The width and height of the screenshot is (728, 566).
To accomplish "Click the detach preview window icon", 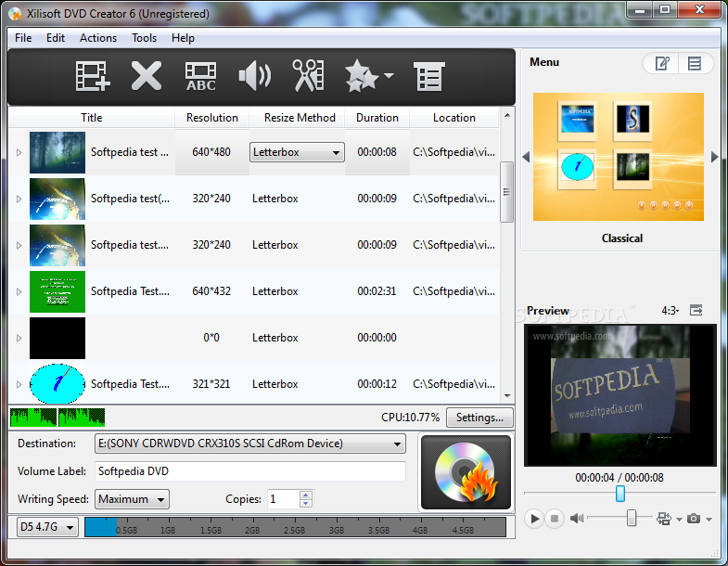I will (x=696, y=310).
